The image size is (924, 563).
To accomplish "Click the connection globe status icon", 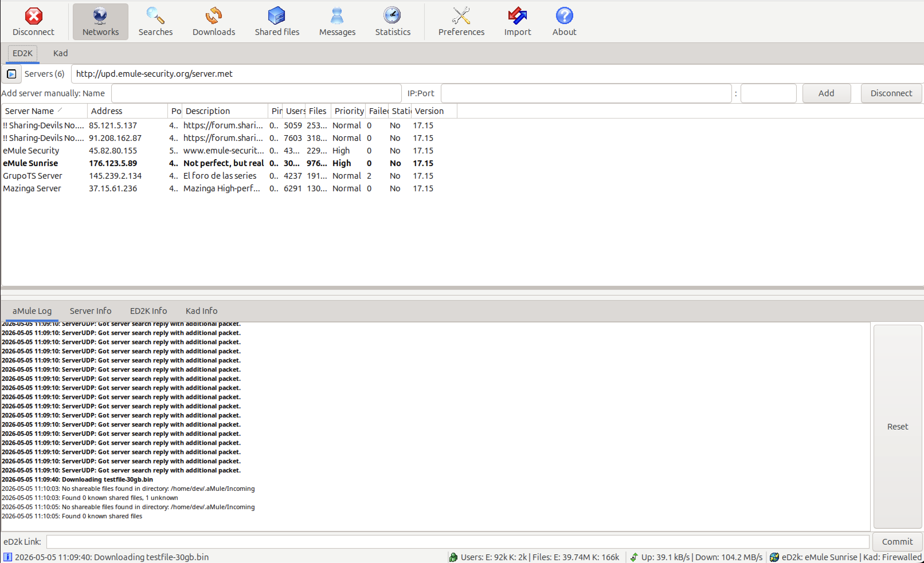I will coord(774,557).
